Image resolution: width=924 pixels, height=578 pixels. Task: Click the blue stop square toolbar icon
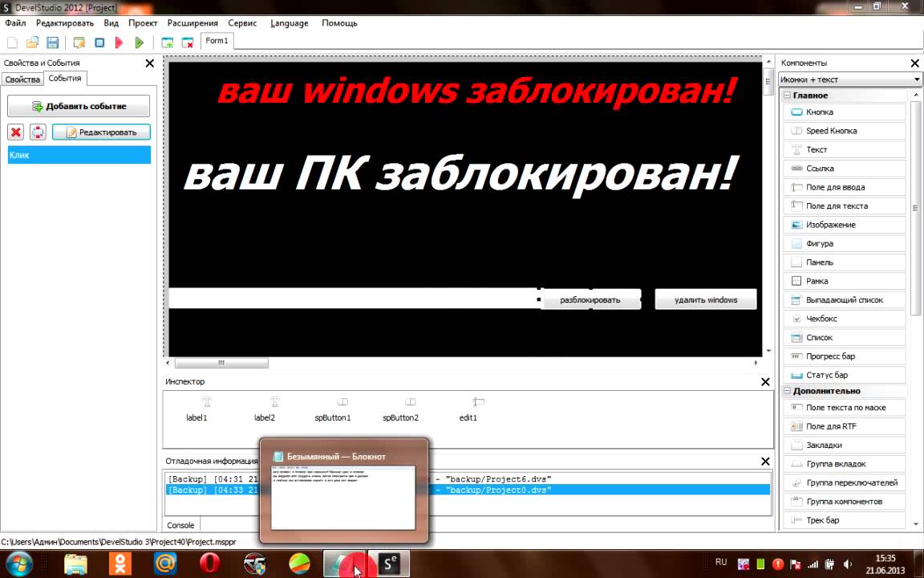pyautogui.click(x=99, y=43)
